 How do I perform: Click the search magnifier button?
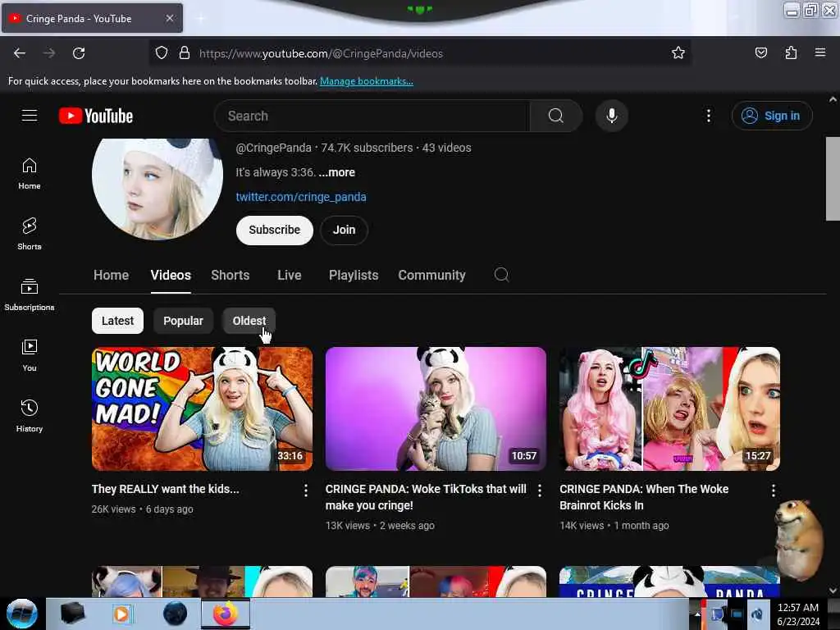(555, 116)
